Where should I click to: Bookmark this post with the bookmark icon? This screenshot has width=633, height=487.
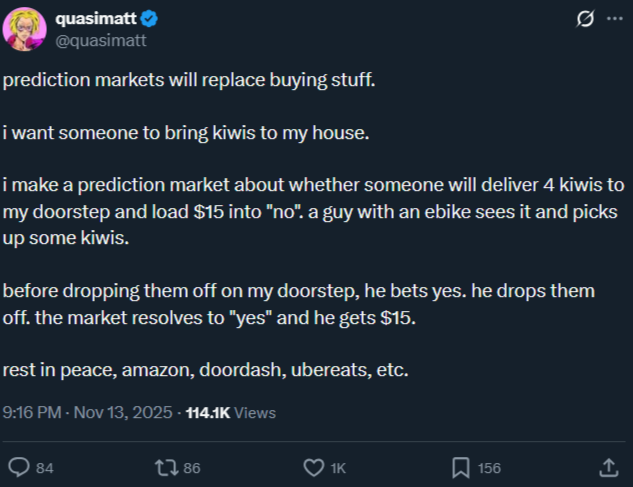point(461,467)
